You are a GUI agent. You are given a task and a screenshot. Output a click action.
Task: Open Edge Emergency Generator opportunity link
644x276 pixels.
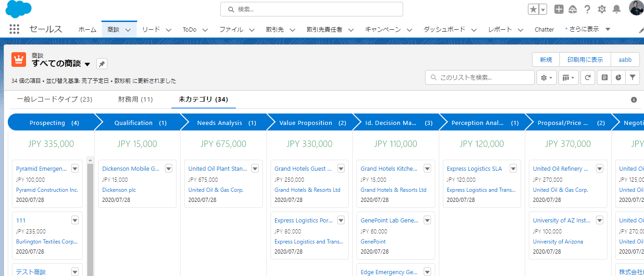tap(389, 272)
